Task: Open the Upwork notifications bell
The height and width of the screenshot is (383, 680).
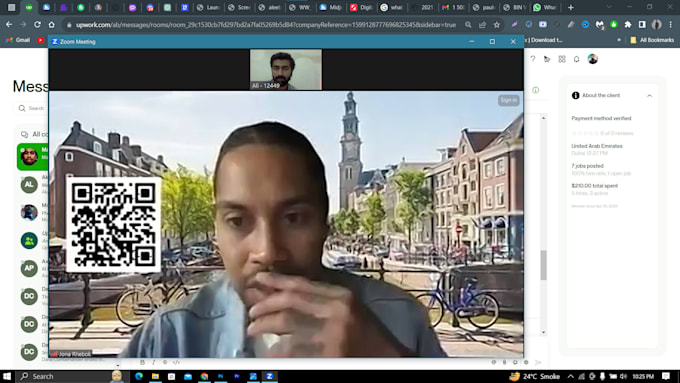Action: 576,59
